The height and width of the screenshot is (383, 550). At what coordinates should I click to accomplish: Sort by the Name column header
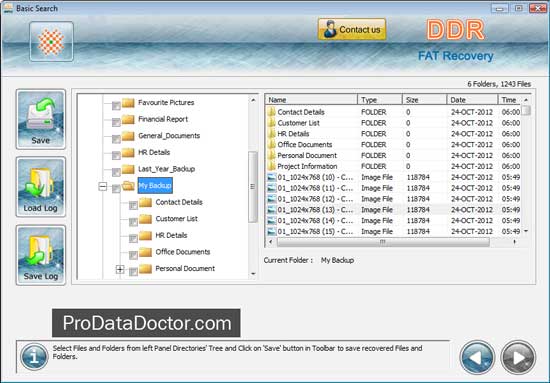311,100
